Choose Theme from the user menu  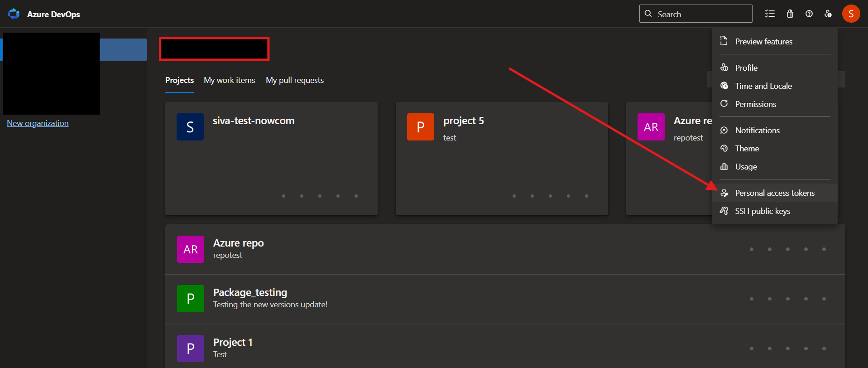coord(775,148)
